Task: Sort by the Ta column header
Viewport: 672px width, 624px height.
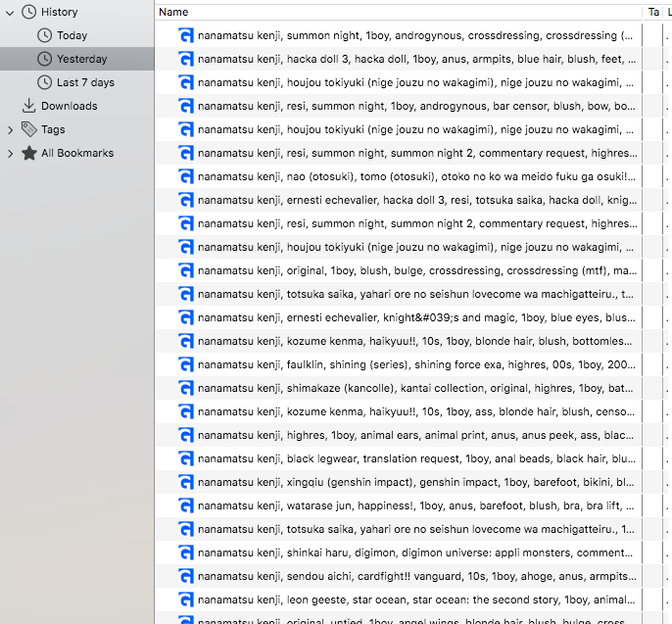Action: [x=653, y=12]
